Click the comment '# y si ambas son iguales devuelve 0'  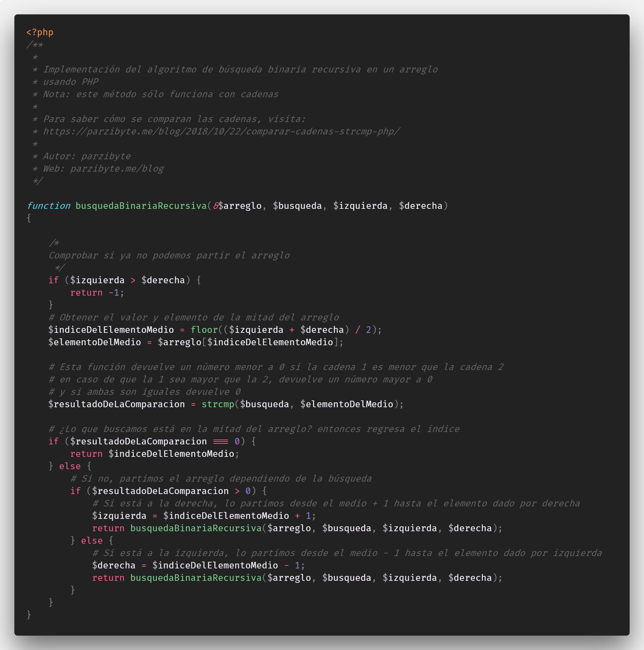click(144, 392)
